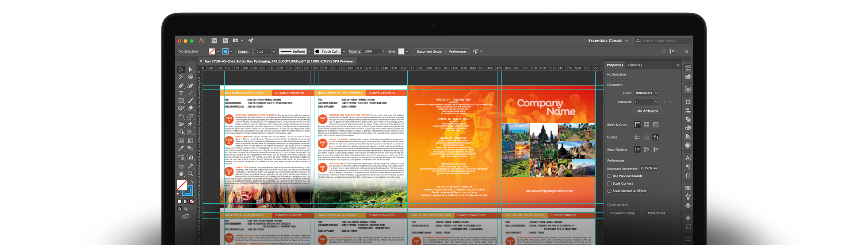
Task: Toggle first Snap Options button (Snap to Point)
Action: 637,149
